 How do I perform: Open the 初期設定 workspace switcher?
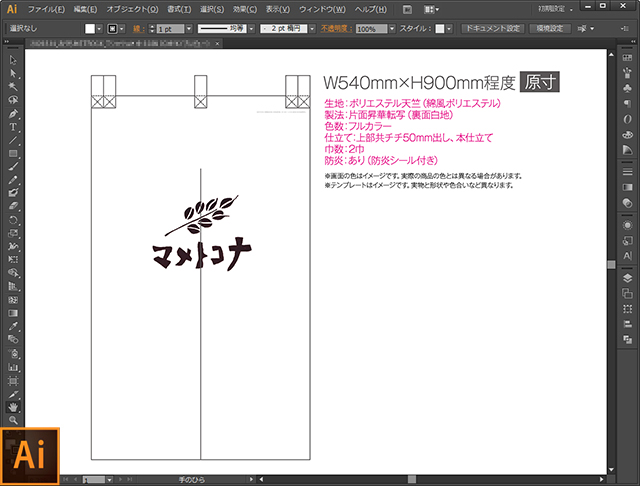click(555, 9)
